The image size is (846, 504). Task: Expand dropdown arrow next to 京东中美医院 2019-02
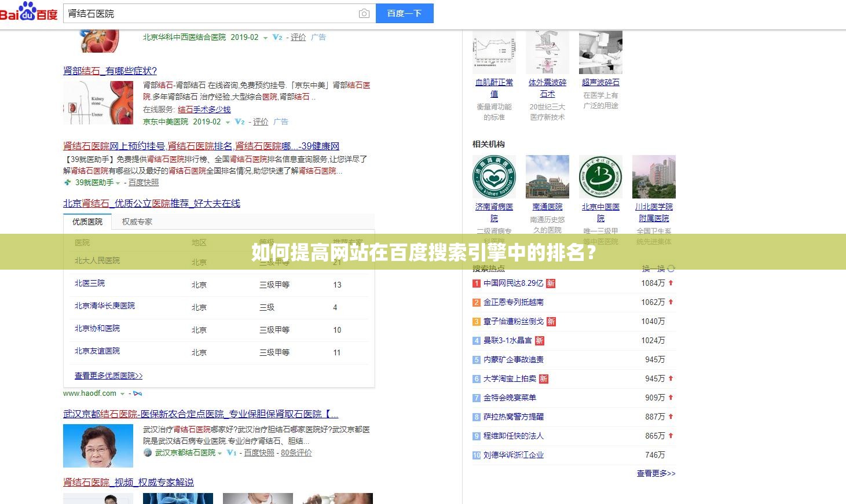coord(228,122)
